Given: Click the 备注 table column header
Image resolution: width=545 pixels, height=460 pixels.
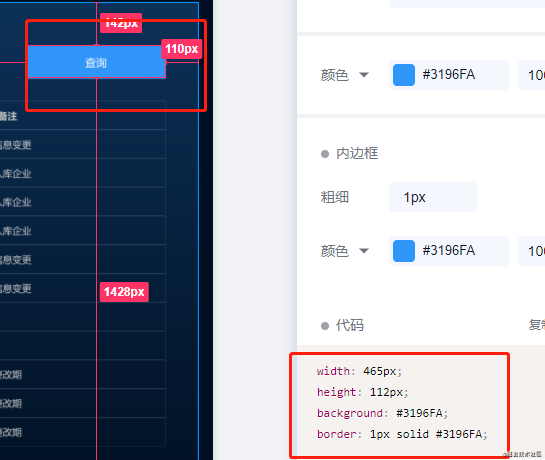Looking at the screenshot, I should (x=8, y=116).
